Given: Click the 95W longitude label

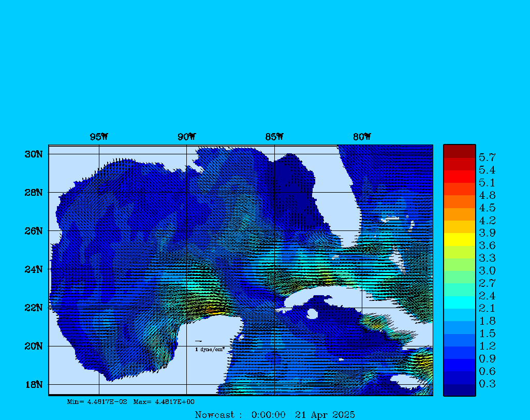Looking at the screenshot, I should [98, 137].
